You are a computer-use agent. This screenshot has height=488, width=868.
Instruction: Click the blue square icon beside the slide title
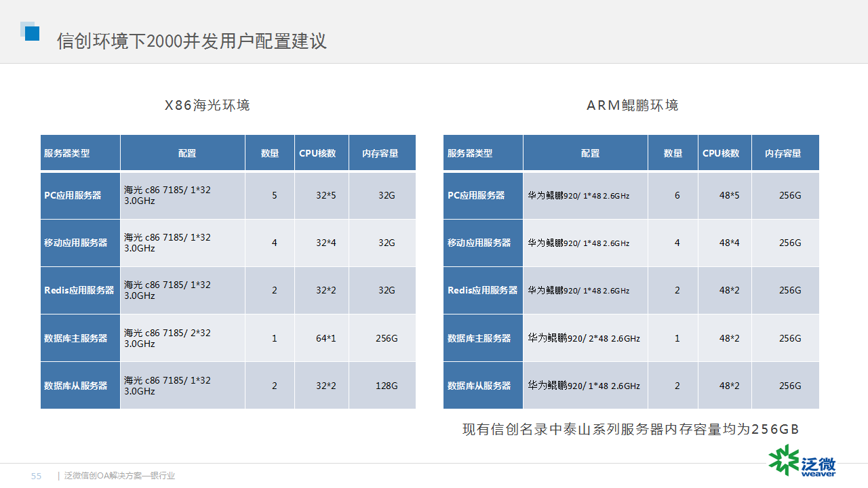tap(31, 32)
